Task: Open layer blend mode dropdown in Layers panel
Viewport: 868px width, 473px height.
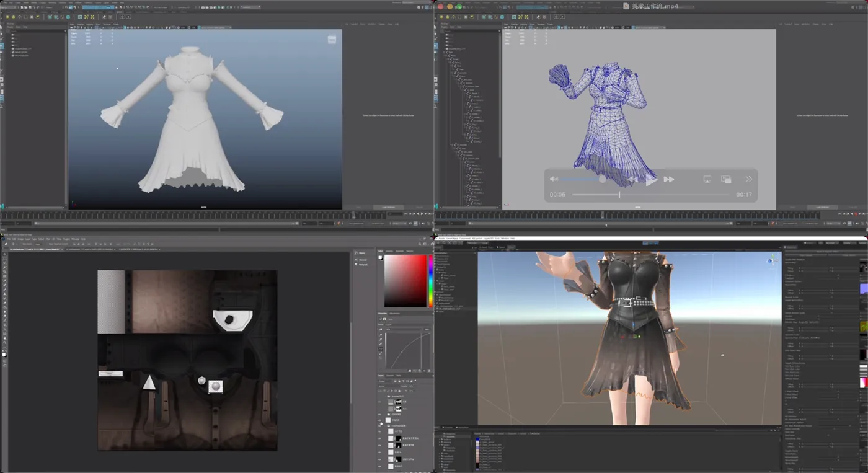Action: point(389,386)
